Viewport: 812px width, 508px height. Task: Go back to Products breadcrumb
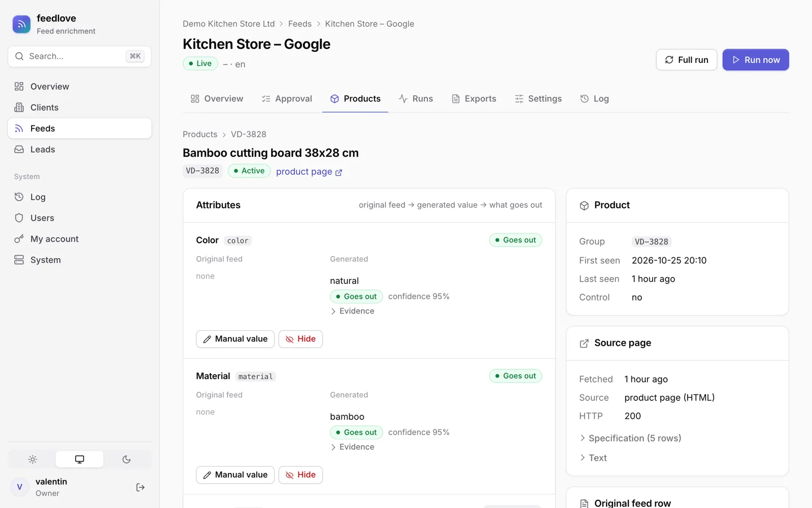pos(200,134)
